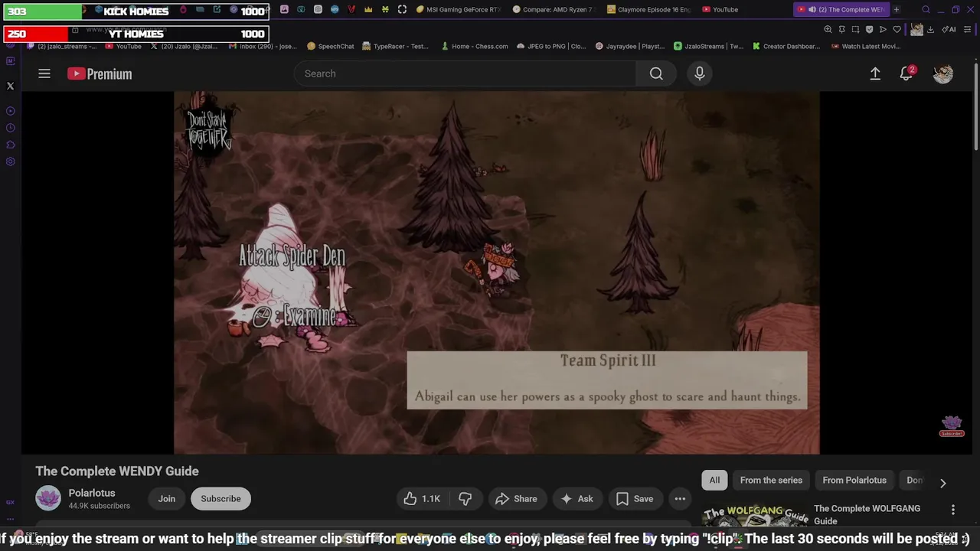The image size is (980, 551).
Task: Open Jayraydee Playstation bookmark
Action: pos(629,46)
